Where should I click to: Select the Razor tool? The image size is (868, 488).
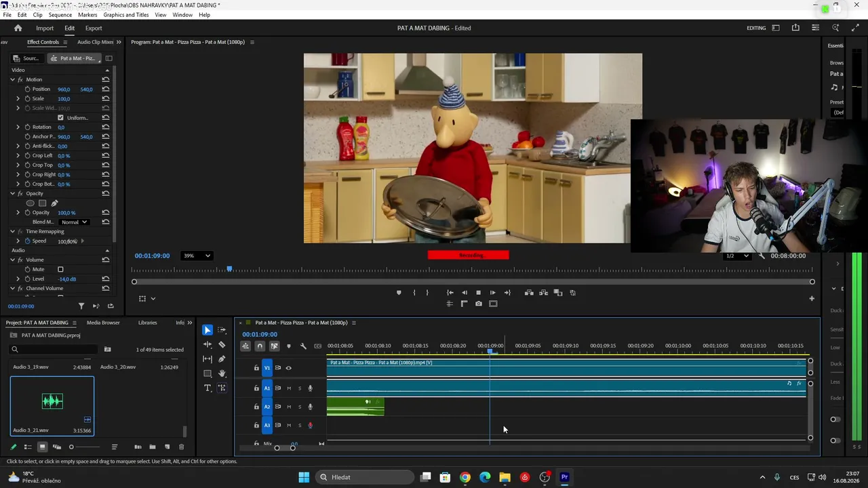coord(222,344)
